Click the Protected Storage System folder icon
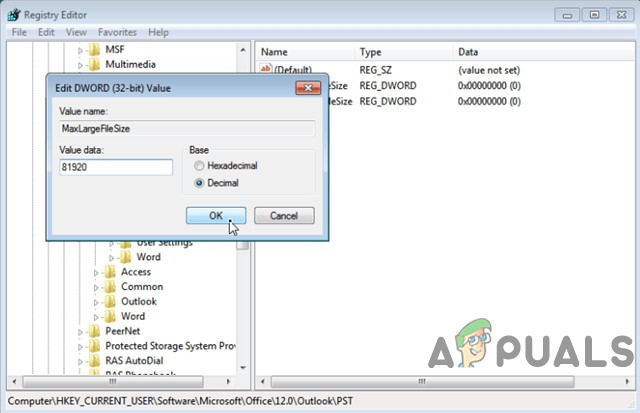Screen dimensions: 640x413 coord(94,346)
